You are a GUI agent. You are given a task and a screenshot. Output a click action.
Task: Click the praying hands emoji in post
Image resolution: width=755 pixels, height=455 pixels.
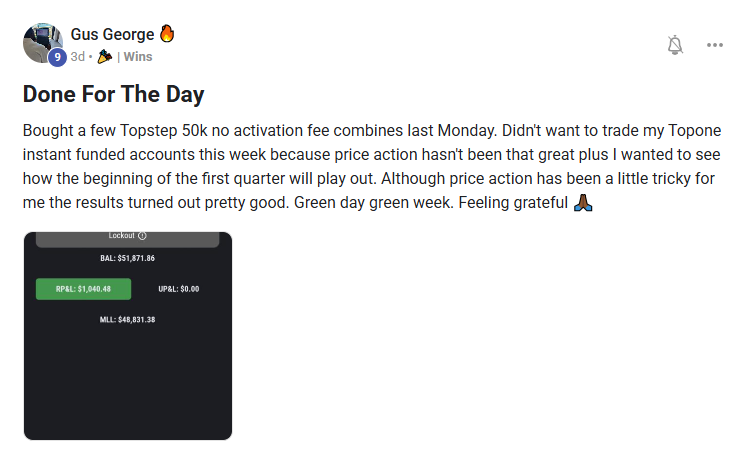tap(586, 203)
